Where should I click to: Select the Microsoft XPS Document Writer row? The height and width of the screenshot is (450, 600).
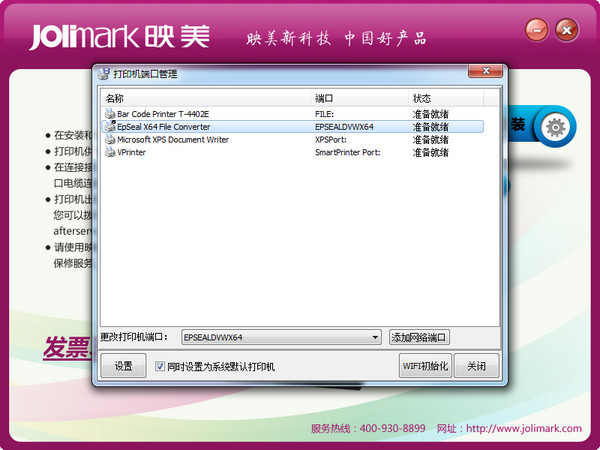293,139
